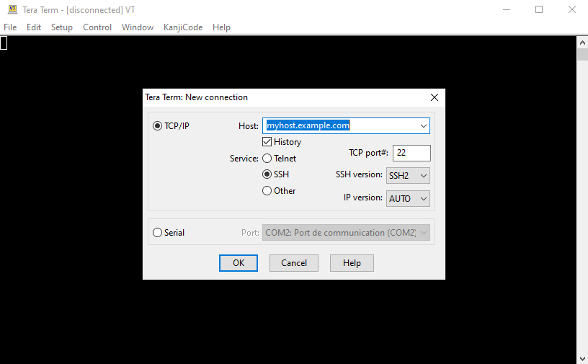This screenshot has height=364, width=588.
Task: Open the Setup menu
Action: pos(62,27)
